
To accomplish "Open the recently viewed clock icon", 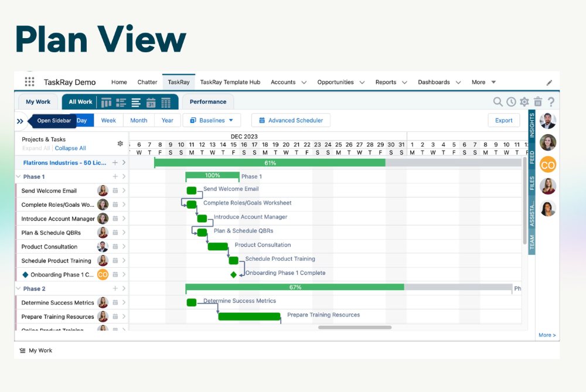I will tap(510, 101).
